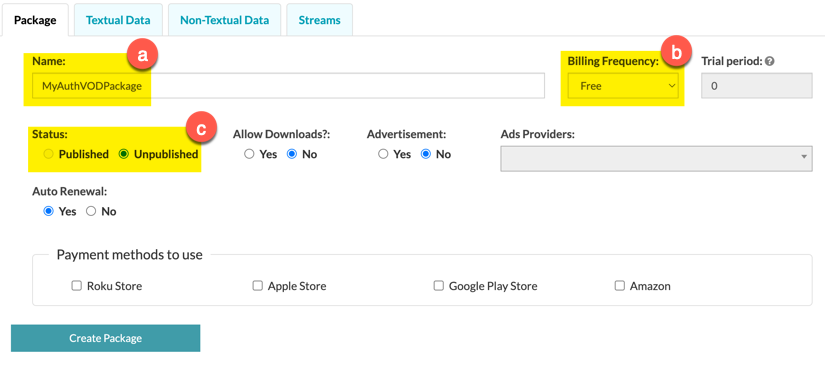
Task: Click the red annotation marker b
Action: [676, 51]
